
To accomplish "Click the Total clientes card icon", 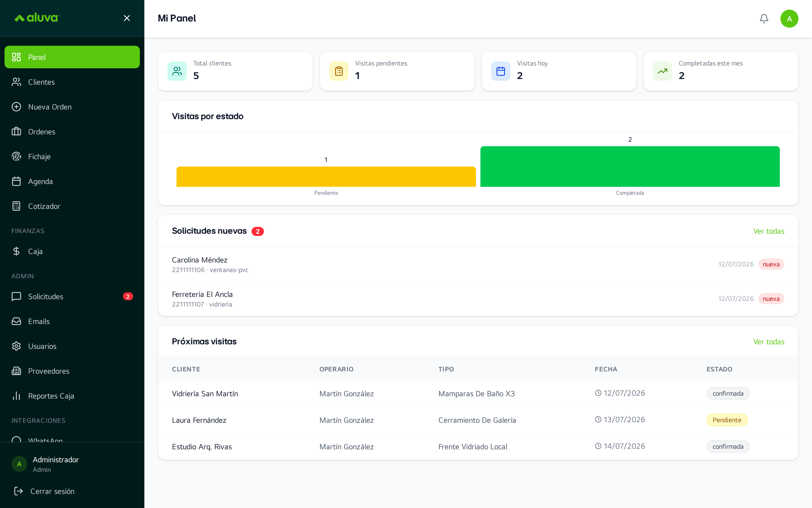I will [177, 71].
